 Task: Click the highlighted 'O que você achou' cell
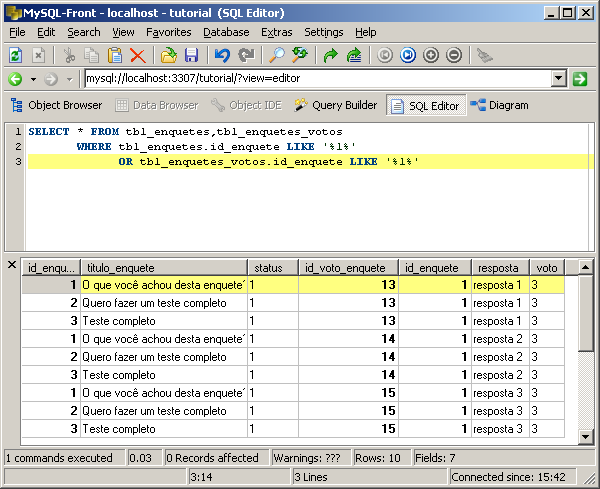[164, 285]
